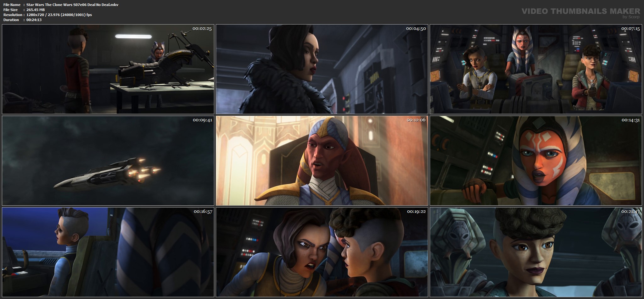Select the thumbnail at 00:21:47
This screenshot has height=299, width=644.
pos(536,252)
